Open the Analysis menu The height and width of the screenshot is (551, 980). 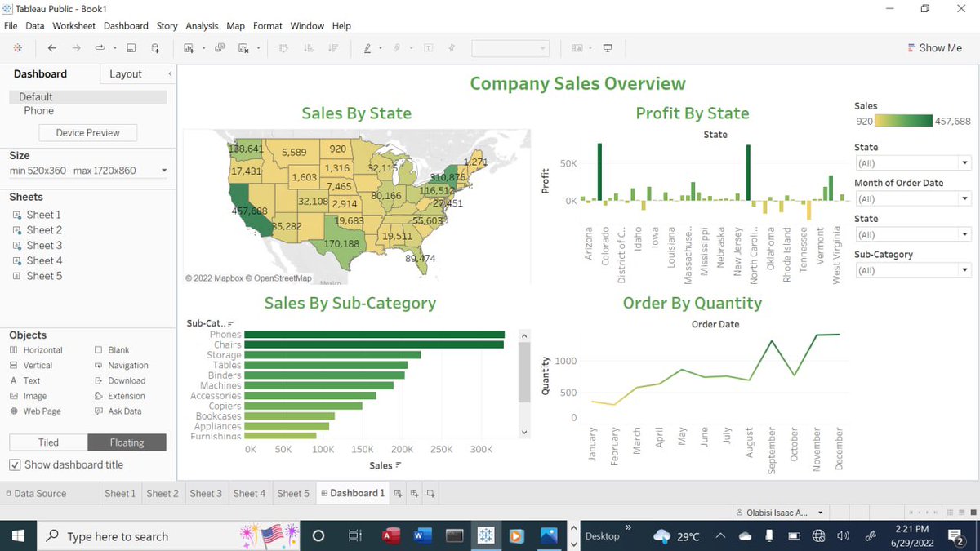[202, 26]
